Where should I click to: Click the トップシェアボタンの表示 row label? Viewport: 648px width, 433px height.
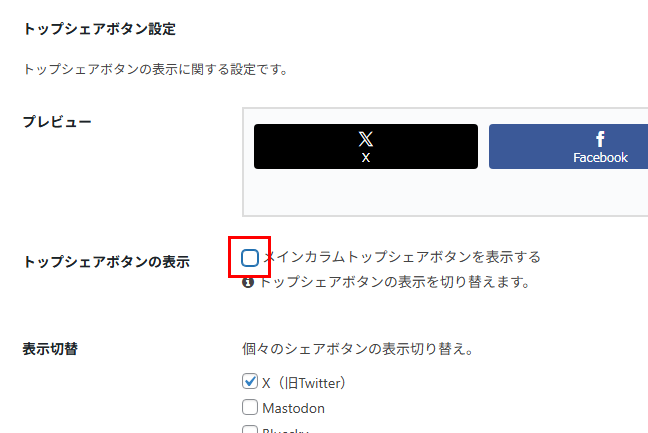[105, 262]
